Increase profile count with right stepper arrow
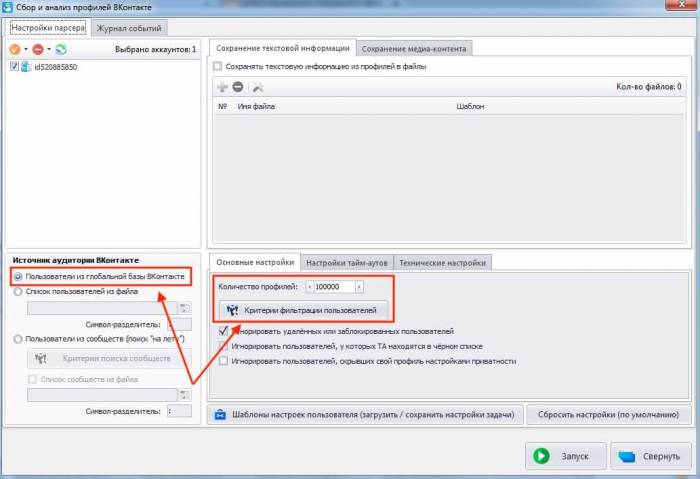The width and height of the screenshot is (700, 479). coord(359,287)
